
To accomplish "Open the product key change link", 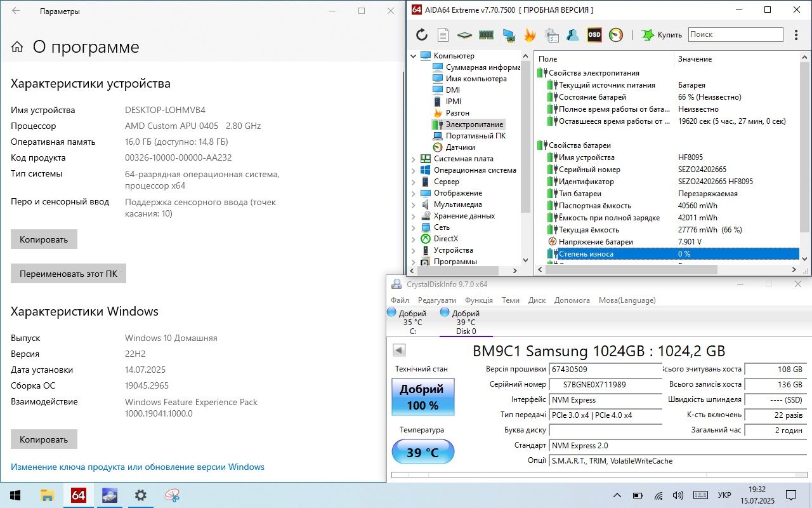I will point(138,467).
